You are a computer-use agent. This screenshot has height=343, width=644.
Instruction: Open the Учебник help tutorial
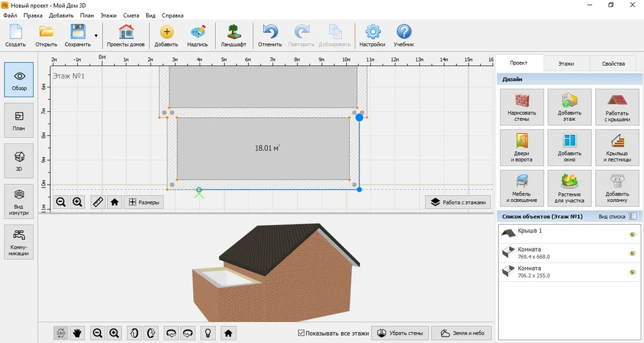404,35
